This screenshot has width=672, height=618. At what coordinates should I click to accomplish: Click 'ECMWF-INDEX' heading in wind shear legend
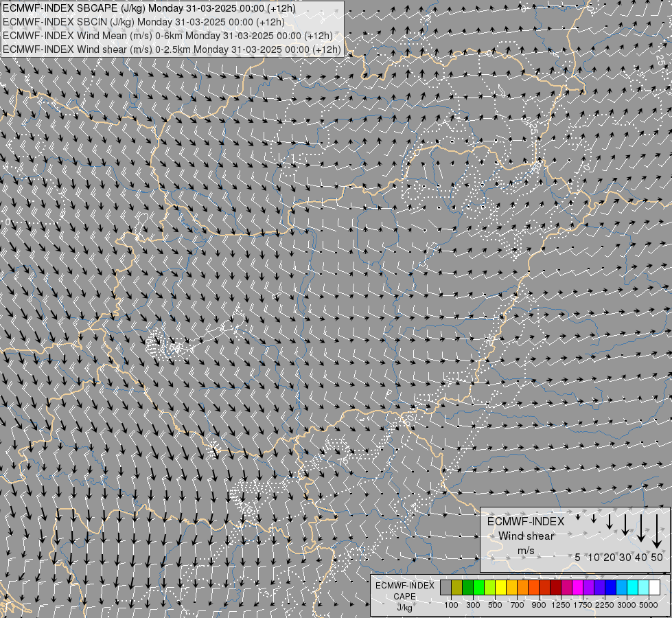(x=526, y=521)
